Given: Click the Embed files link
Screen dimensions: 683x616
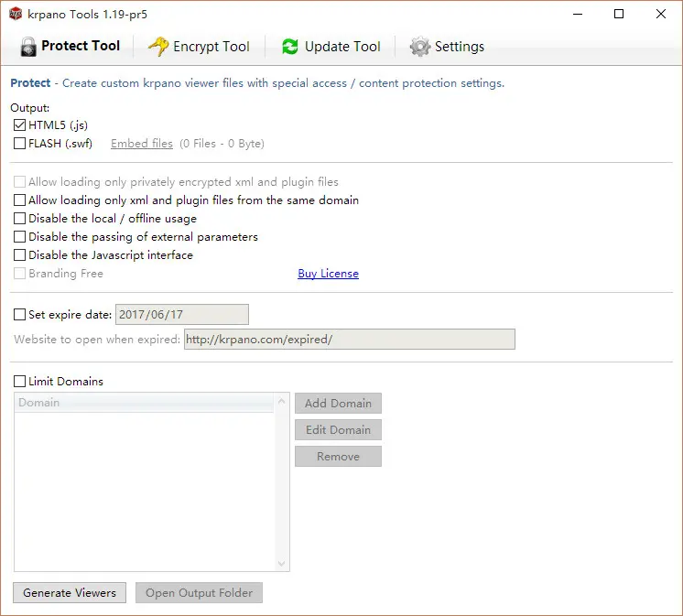Looking at the screenshot, I should point(142,143).
